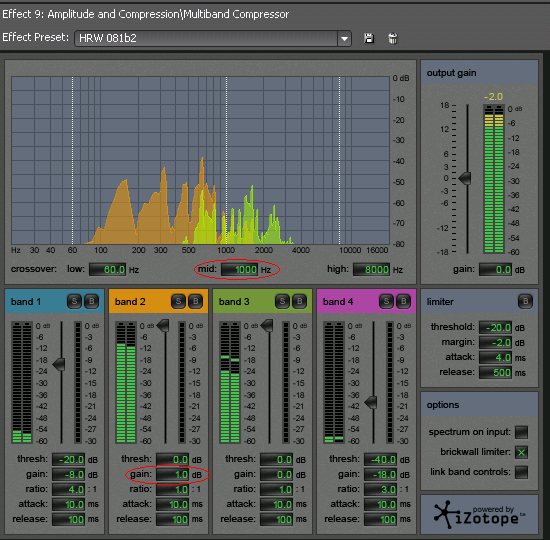Solo band 2 with the S button

(178, 301)
